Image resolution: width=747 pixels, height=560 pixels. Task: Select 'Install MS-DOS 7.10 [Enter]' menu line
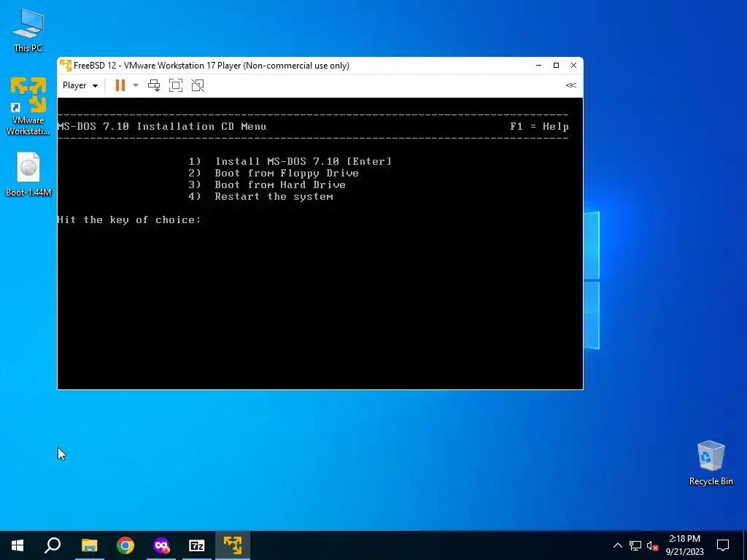pos(290,161)
